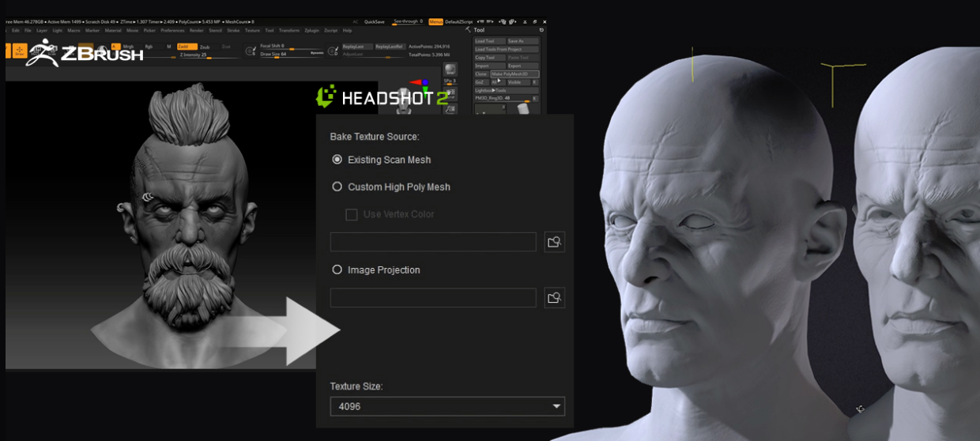Toggle the Dynamic draw size button
980x441 pixels.
(316, 53)
